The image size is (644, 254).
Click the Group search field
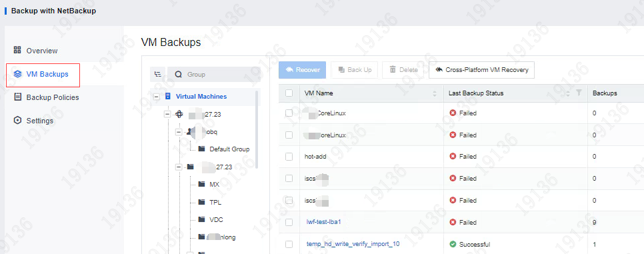pos(214,75)
